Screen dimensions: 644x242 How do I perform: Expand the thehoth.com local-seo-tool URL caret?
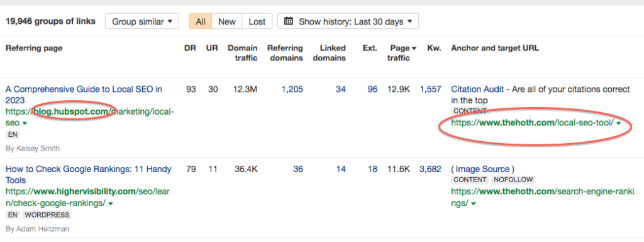[619, 123]
